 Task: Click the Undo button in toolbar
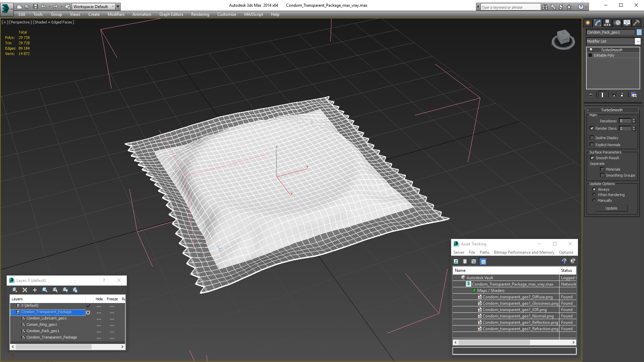pos(44,6)
